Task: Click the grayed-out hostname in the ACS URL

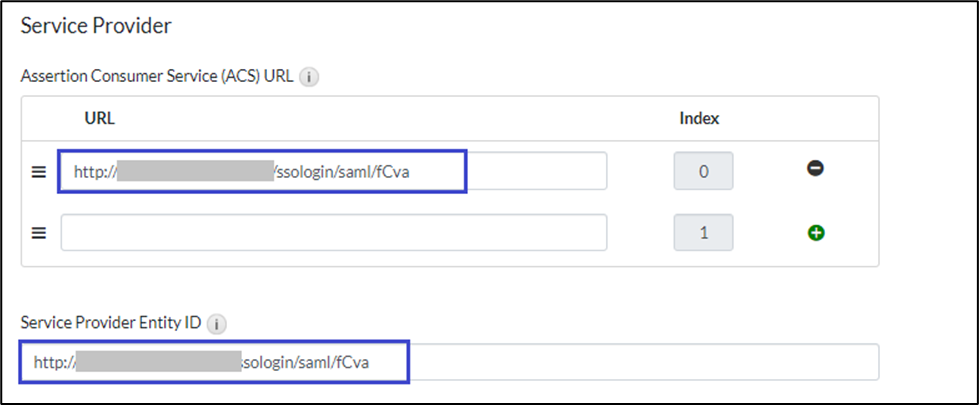Action: point(196,171)
